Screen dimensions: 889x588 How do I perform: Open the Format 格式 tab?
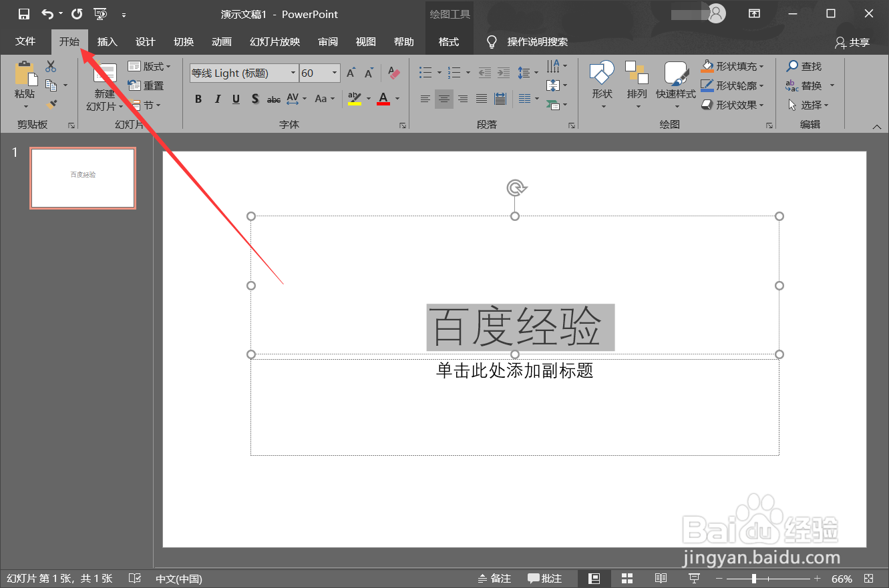point(449,41)
